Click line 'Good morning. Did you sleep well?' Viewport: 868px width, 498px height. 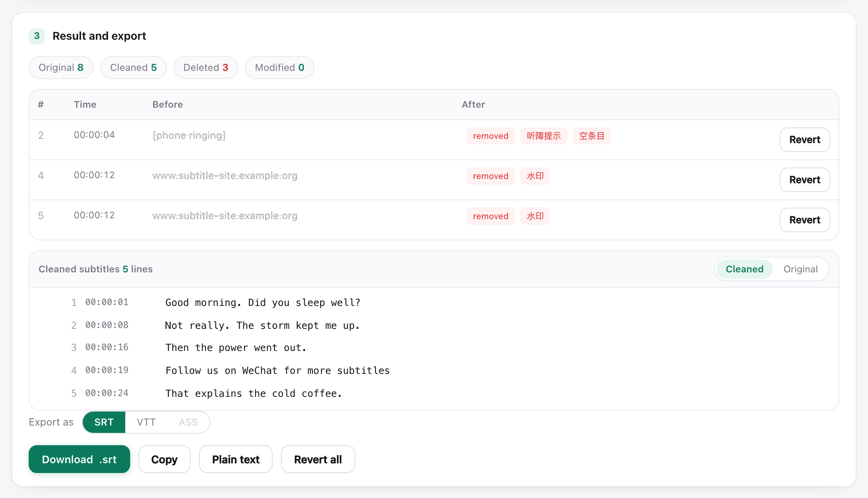(263, 303)
